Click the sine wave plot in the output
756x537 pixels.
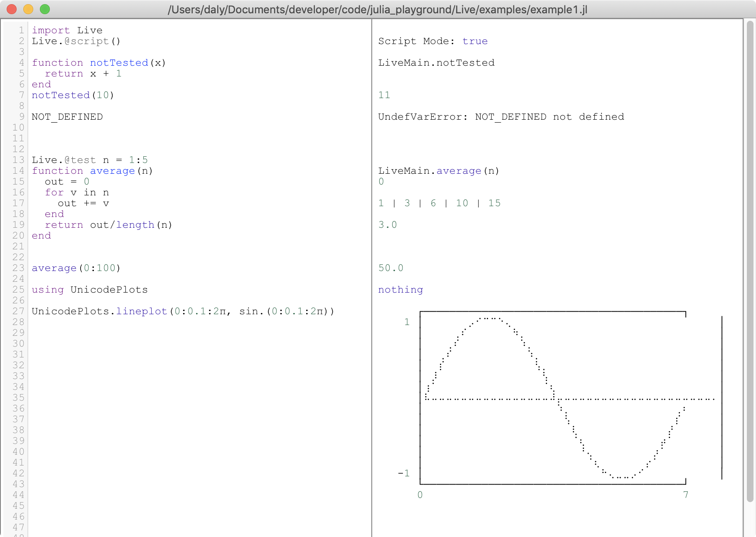[552, 398]
